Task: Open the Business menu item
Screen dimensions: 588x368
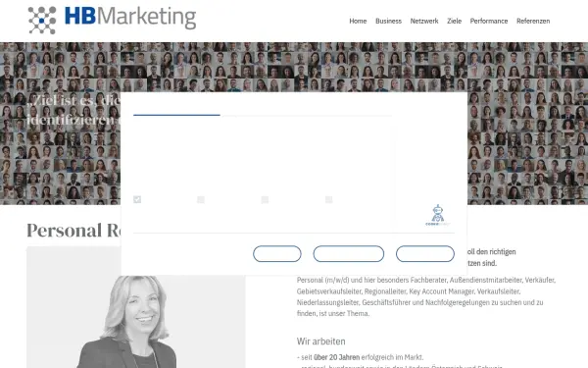Action: [x=388, y=21]
